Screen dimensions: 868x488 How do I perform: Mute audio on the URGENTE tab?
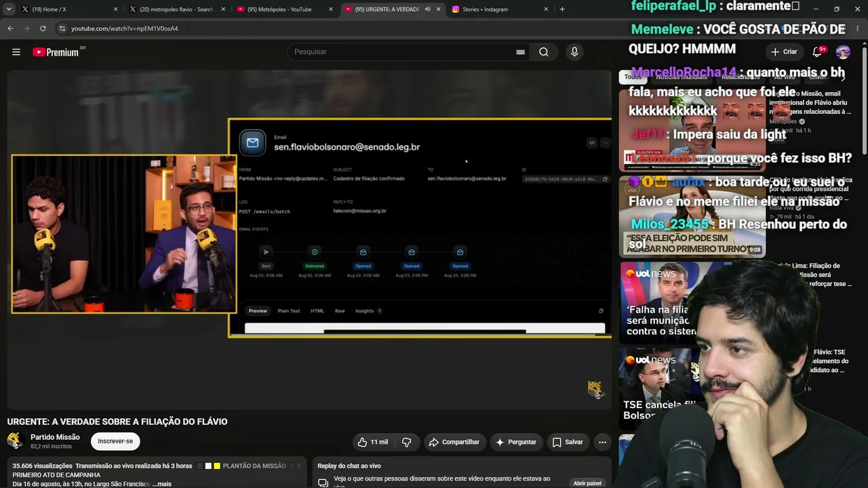(x=427, y=9)
